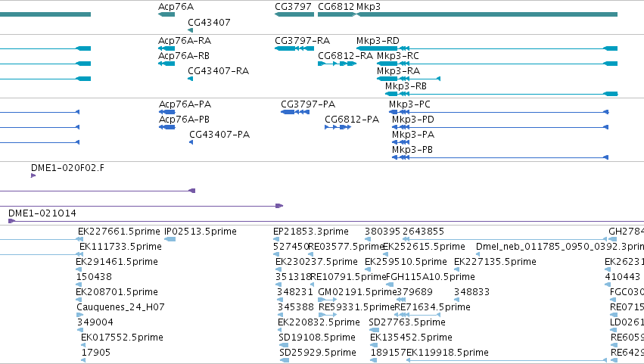Select EST EK111733.5prime

120,247
